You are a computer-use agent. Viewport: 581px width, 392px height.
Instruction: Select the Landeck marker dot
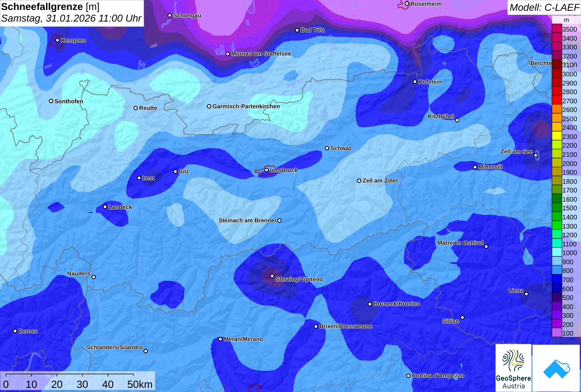[x=105, y=207]
